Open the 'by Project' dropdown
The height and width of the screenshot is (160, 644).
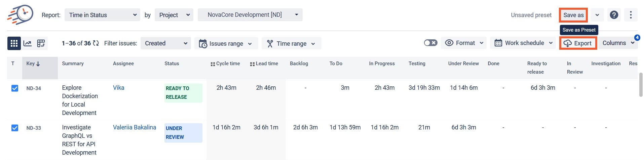[x=174, y=15]
